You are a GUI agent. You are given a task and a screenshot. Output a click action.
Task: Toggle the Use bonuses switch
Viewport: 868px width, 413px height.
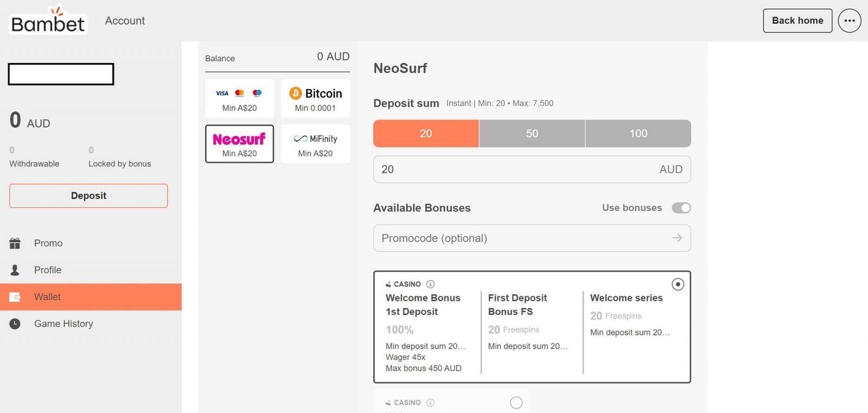(x=681, y=208)
